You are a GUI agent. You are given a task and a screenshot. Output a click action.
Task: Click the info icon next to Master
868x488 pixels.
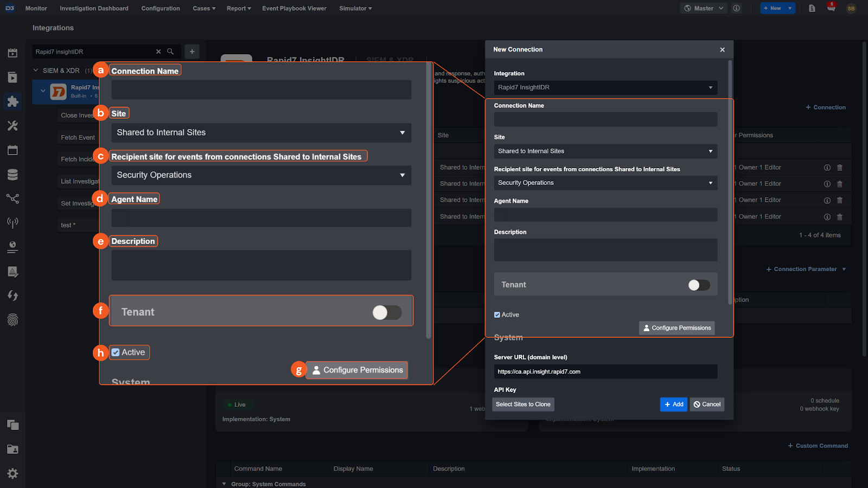click(x=736, y=8)
